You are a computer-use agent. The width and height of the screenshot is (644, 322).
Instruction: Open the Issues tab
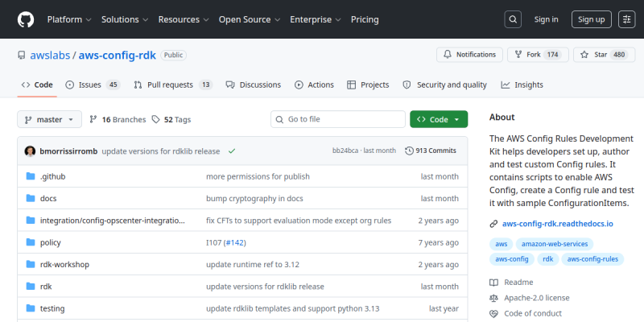pos(93,85)
